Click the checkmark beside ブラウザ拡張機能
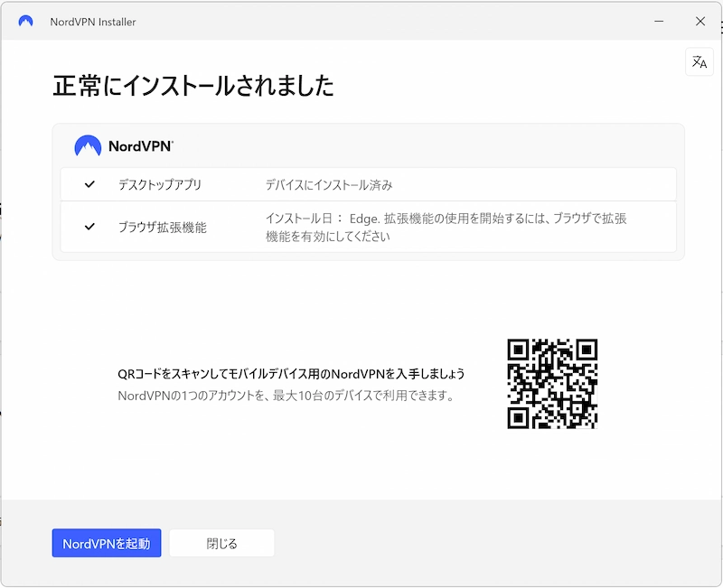 pyautogui.click(x=89, y=227)
